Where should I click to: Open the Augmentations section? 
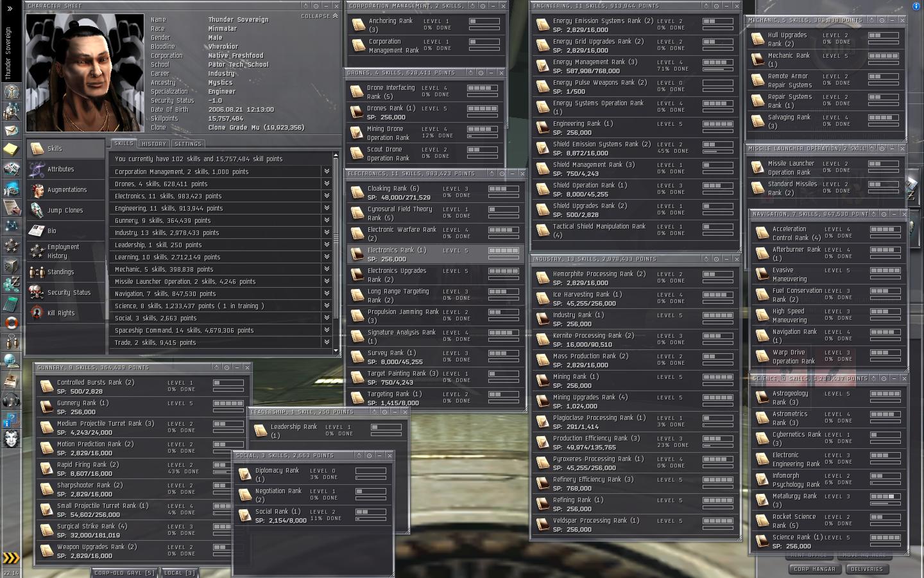click(x=65, y=189)
